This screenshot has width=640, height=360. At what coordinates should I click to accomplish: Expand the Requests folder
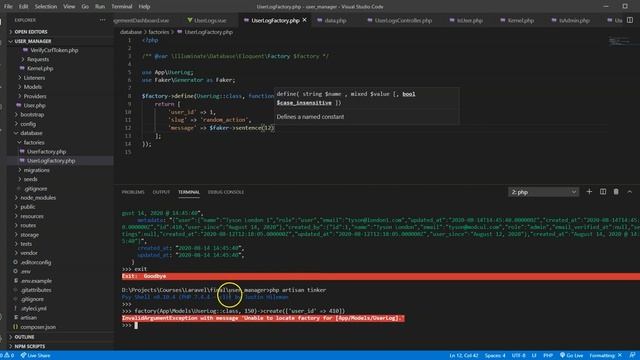click(38, 60)
